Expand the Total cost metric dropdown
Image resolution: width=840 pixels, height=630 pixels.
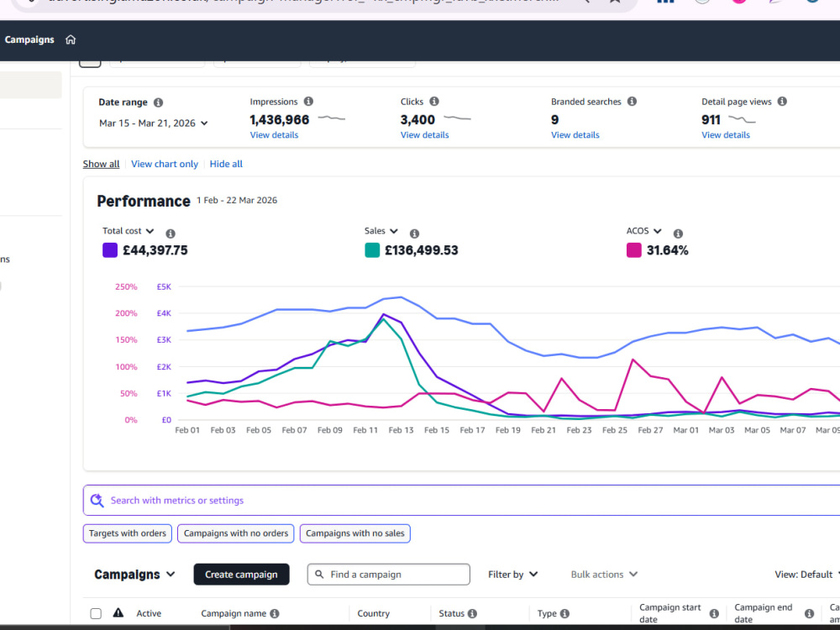[x=128, y=231]
